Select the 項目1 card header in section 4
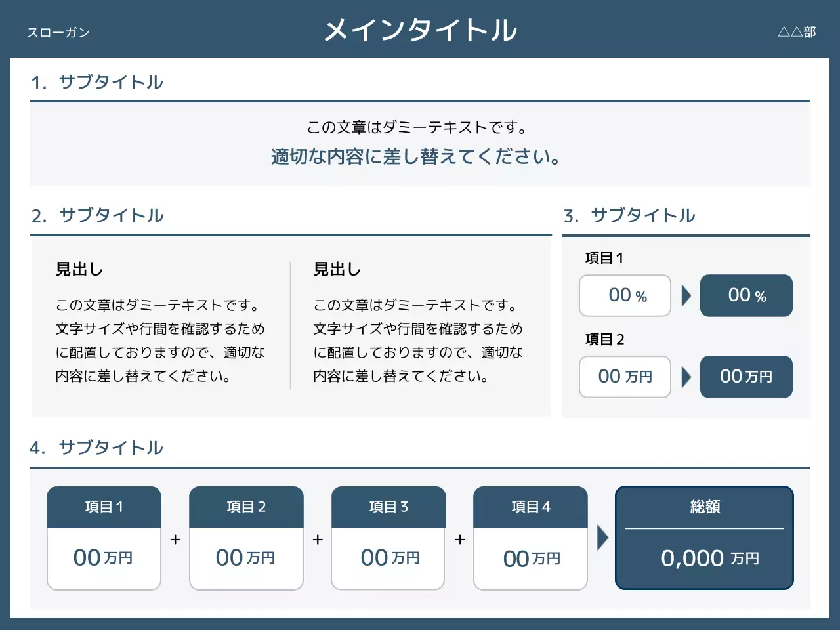Viewport: 840px width, 630px height. pos(104,507)
